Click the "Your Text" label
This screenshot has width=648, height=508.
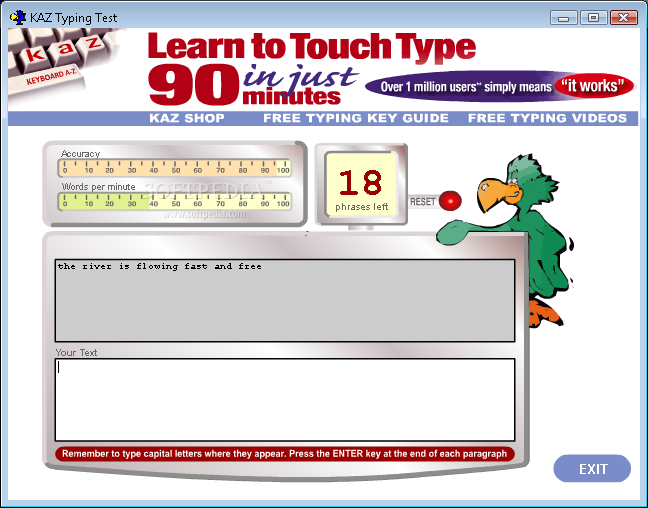tap(76, 353)
